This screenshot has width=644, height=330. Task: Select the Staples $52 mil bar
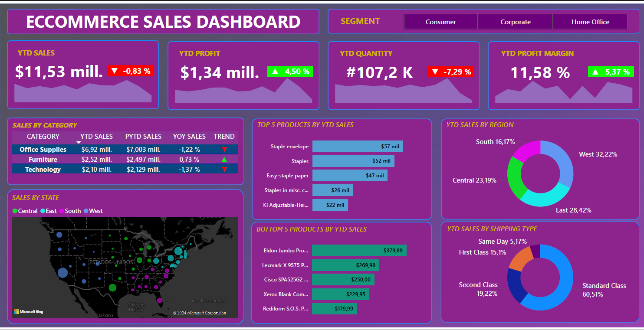point(353,161)
